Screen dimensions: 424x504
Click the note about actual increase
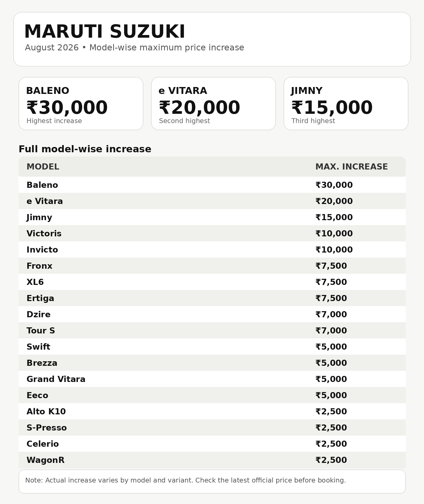point(185,480)
